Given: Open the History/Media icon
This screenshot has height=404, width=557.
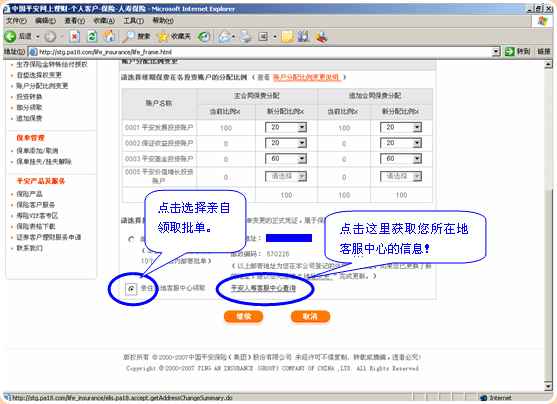Looking at the screenshot, I should tap(204, 36).
